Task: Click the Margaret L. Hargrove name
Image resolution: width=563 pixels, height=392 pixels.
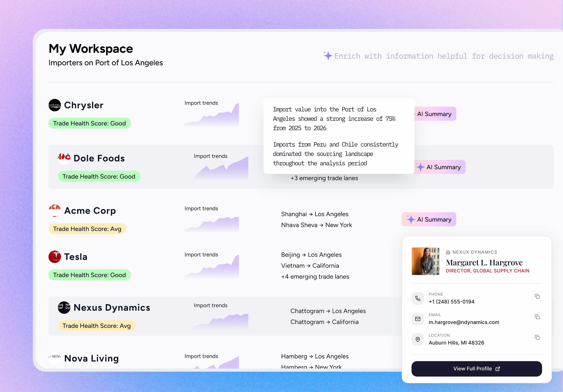Action: [484, 263]
